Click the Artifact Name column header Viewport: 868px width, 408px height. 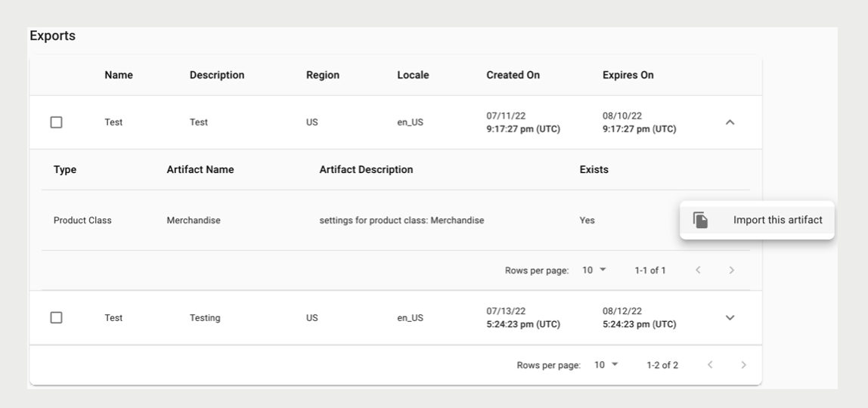coord(200,170)
